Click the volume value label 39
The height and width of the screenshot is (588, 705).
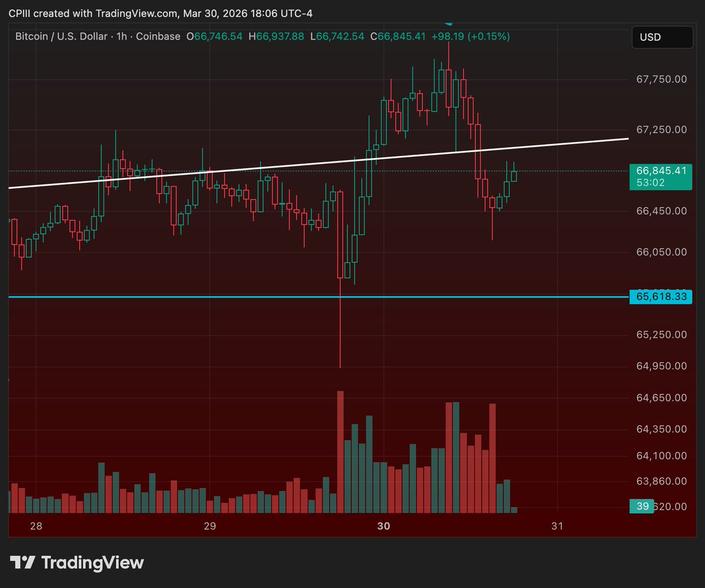(x=642, y=506)
